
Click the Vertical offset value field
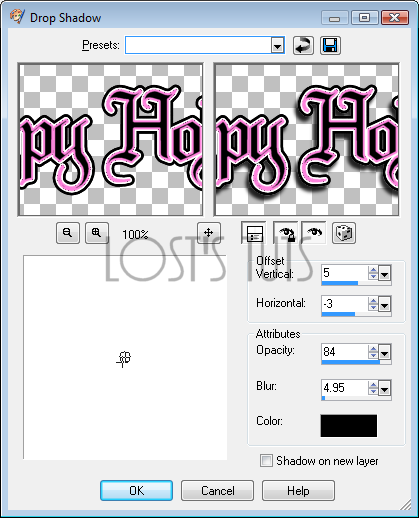pyautogui.click(x=345, y=273)
